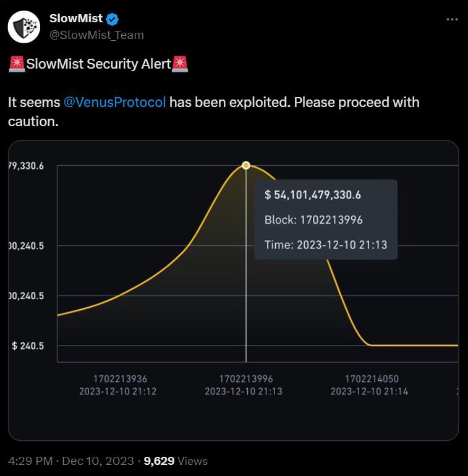
Task: Click x-axis label 1702213936
Action: pyautogui.click(x=120, y=379)
